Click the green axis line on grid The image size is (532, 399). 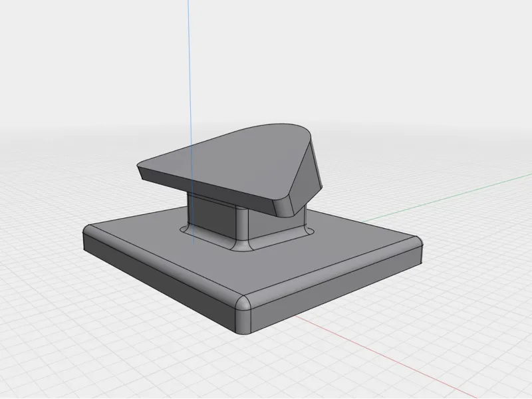(x=446, y=198)
